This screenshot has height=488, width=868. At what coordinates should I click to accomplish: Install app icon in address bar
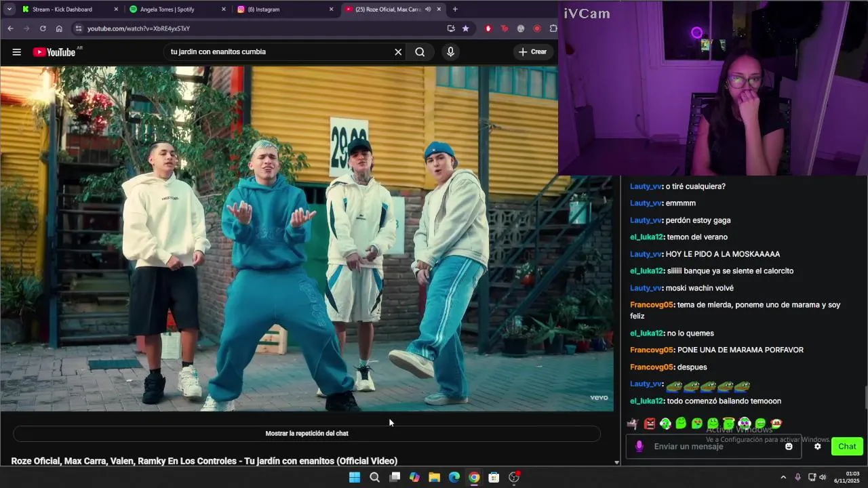tap(451, 28)
